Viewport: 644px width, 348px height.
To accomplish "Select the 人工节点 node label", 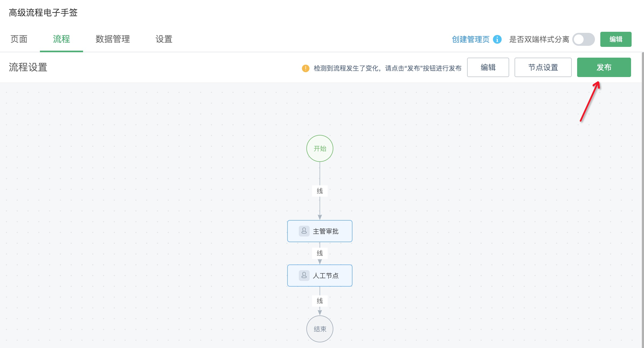I will [326, 276].
